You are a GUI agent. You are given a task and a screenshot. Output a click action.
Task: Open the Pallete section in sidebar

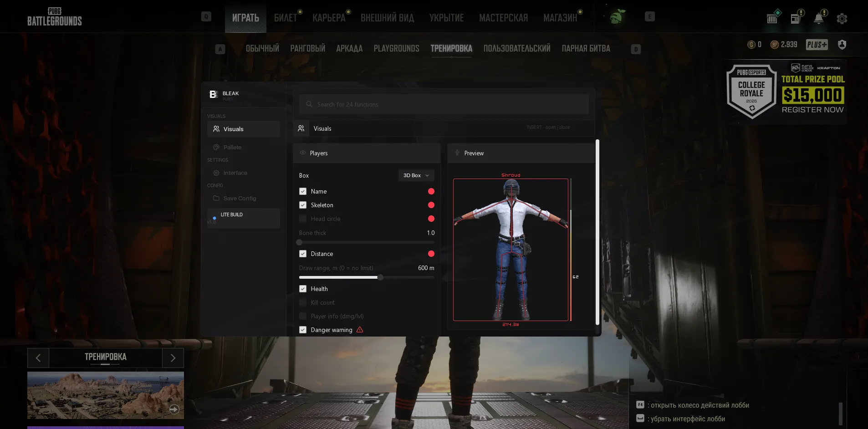(x=244, y=147)
